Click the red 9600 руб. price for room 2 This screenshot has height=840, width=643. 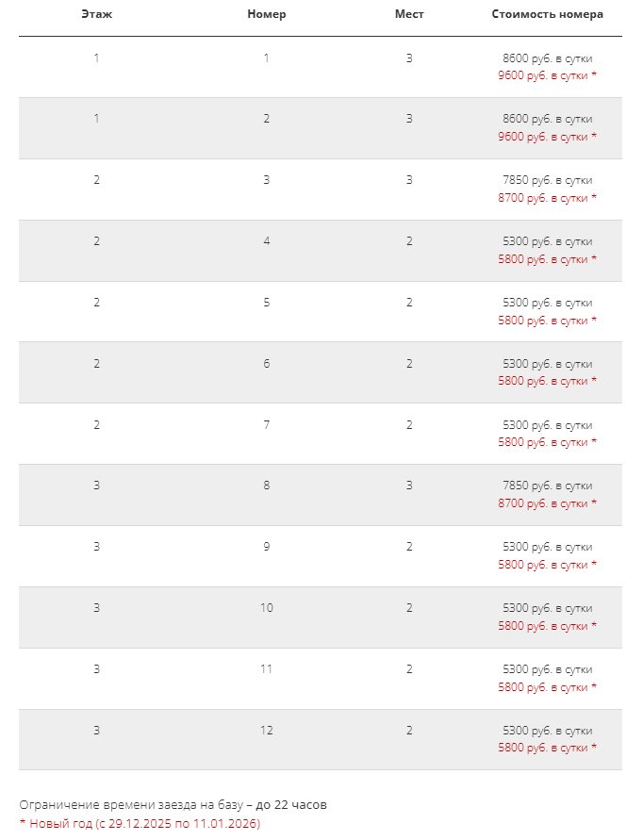point(547,137)
